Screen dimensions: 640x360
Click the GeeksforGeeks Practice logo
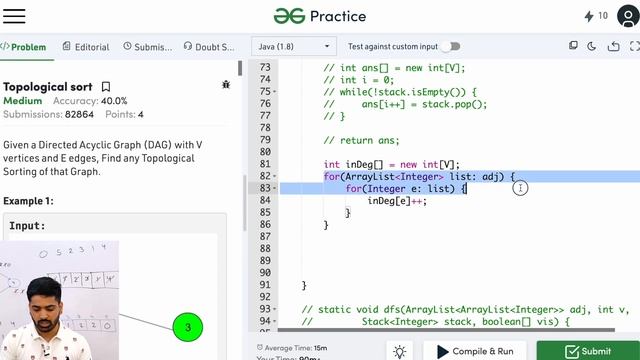click(x=320, y=16)
